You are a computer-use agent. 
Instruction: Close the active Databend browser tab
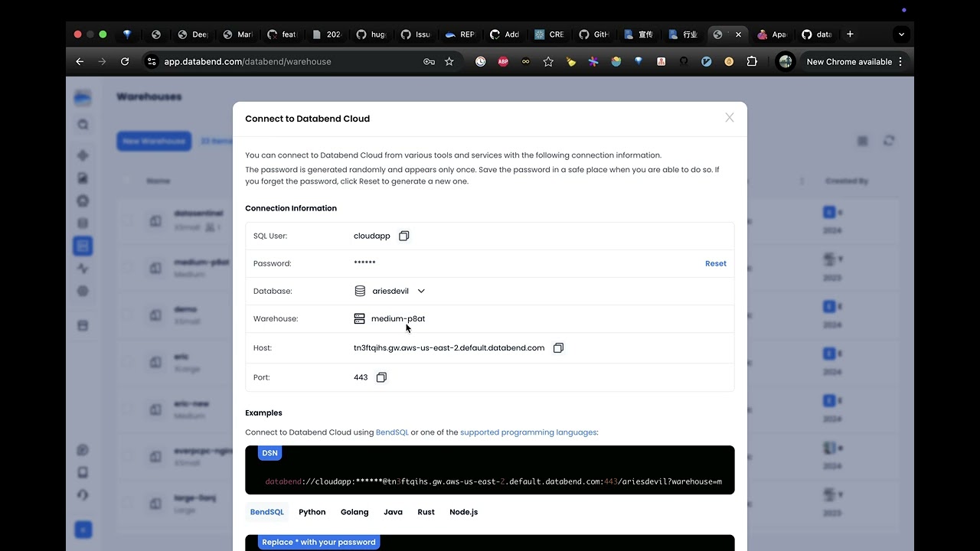click(x=738, y=34)
